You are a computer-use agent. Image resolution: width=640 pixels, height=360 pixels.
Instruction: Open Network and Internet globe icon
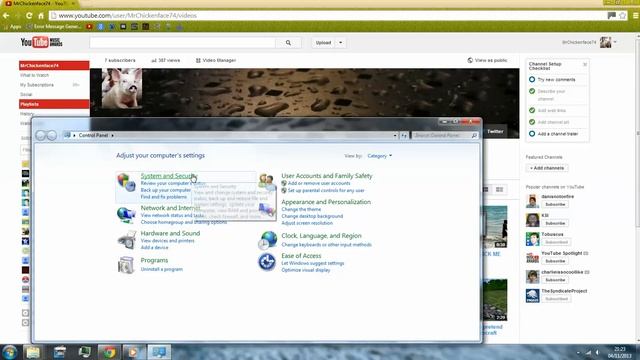click(x=126, y=215)
